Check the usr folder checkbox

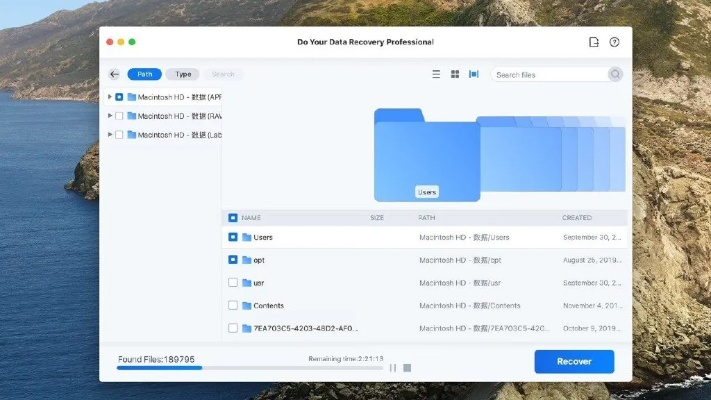point(233,283)
